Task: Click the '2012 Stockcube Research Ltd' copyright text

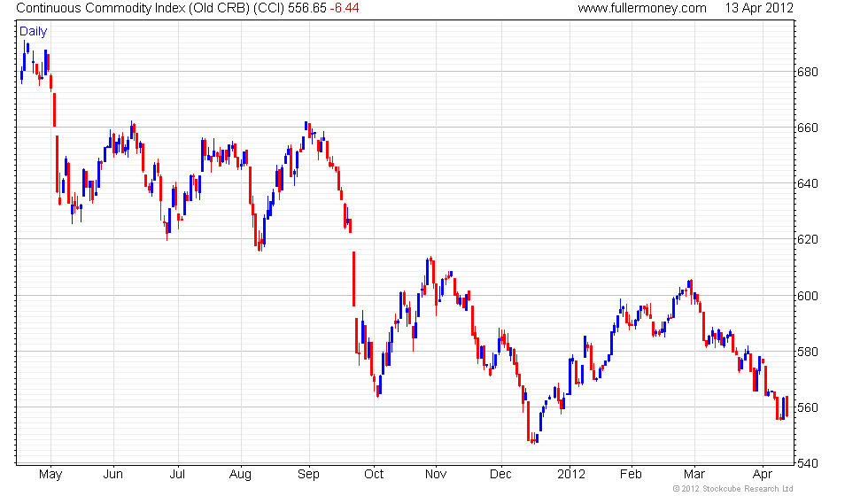Action: pos(732,489)
